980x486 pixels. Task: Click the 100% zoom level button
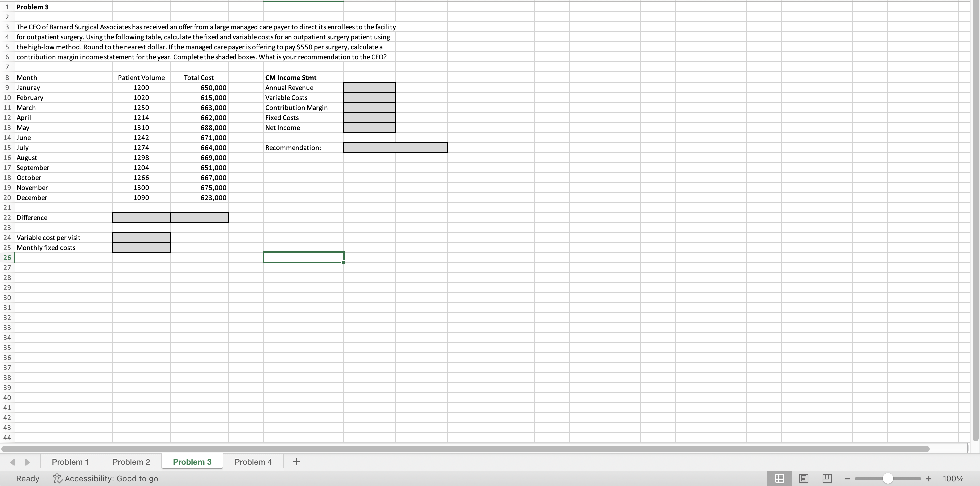pos(953,478)
